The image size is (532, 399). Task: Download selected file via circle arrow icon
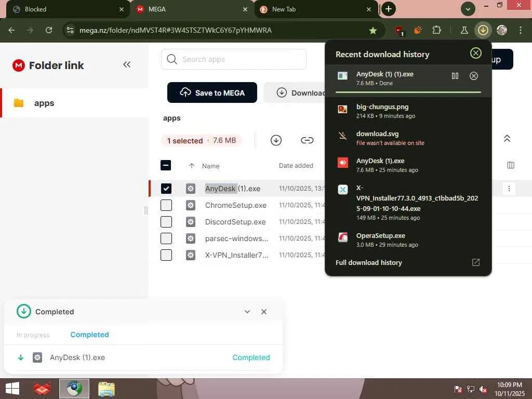(x=276, y=140)
